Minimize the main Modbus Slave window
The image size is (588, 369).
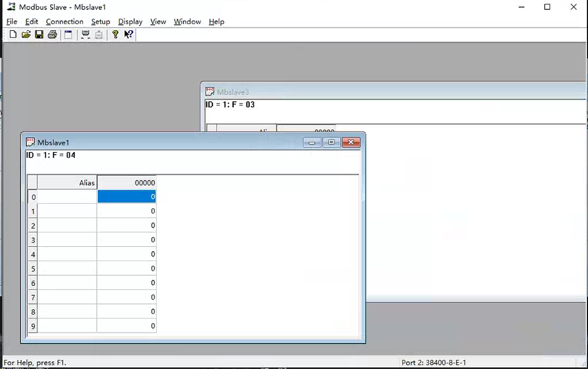coord(521,7)
